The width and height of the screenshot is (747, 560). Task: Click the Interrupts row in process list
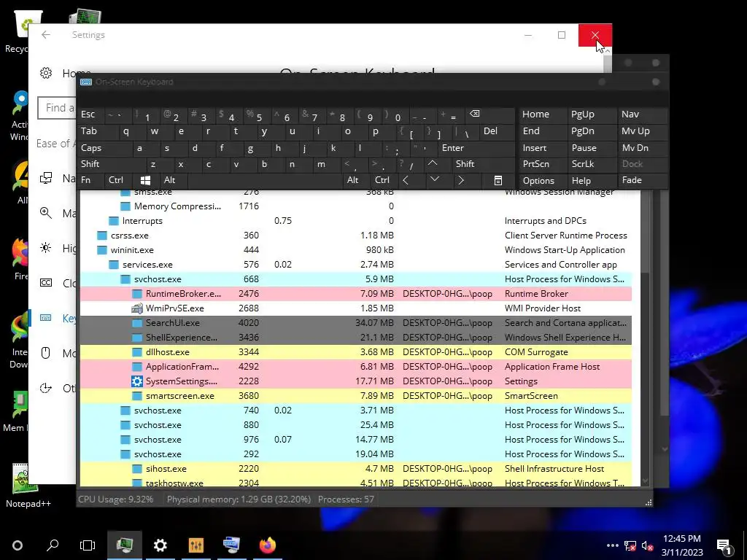pos(356,221)
